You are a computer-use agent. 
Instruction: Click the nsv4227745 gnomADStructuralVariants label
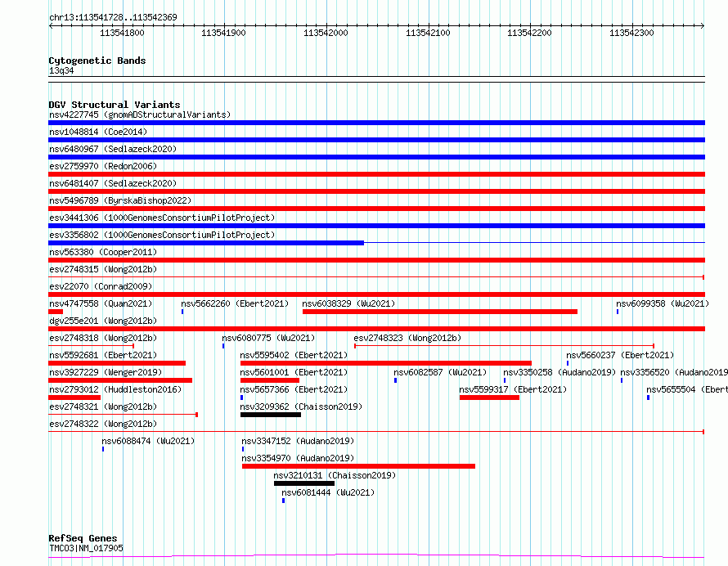[140, 115]
